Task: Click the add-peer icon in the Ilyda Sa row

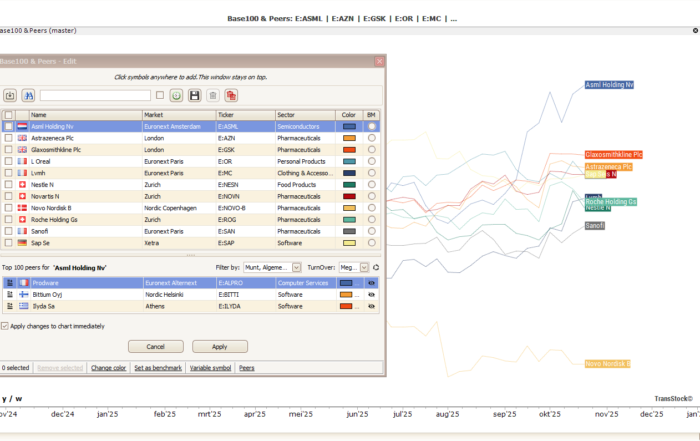Action: point(10,306)
